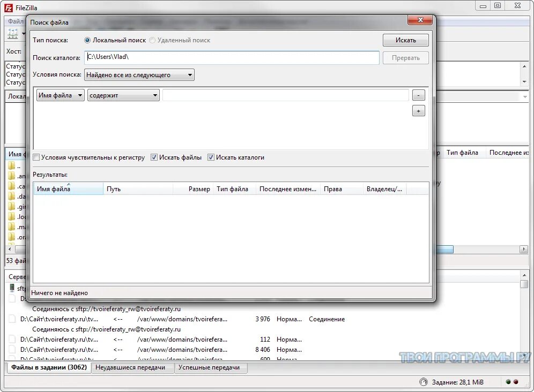
Task: Select the .ca folder icon
Action: click(x=12, y=186)
